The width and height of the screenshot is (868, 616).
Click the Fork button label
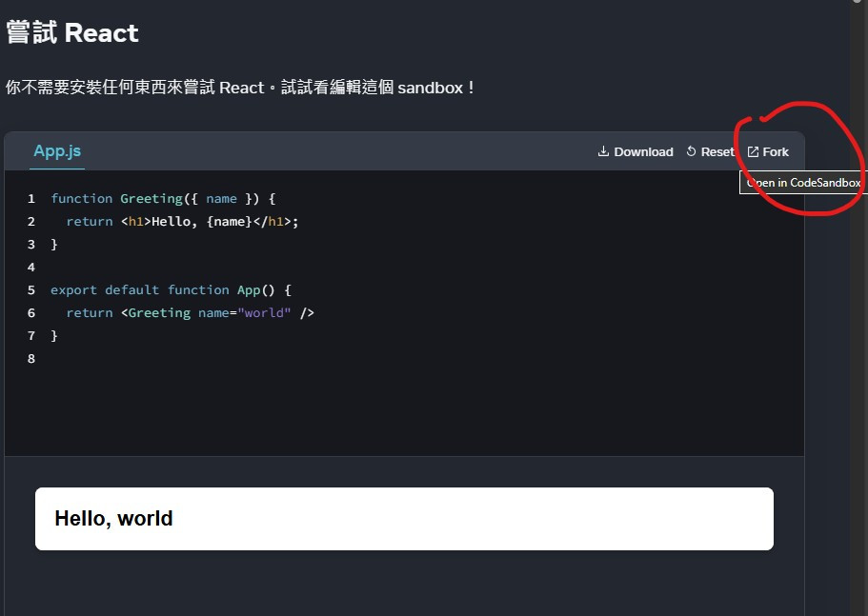tap(776, 151)
